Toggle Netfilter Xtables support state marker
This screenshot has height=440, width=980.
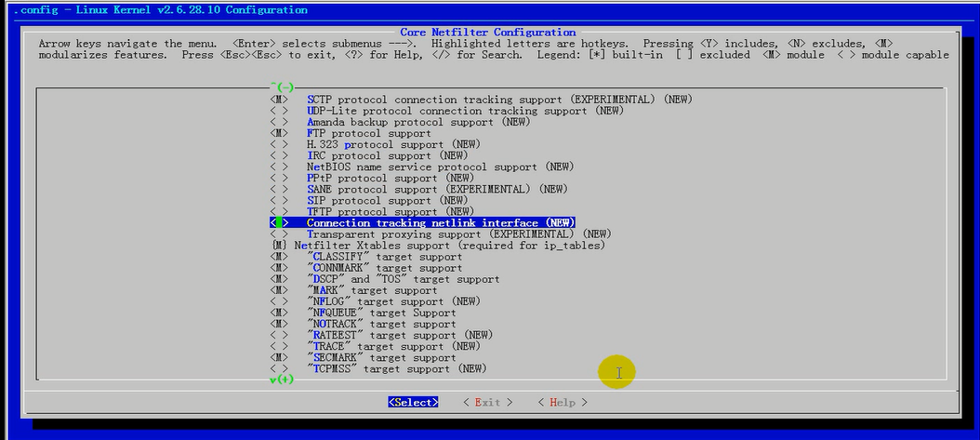pyautogui.click(x=279, y=246)
